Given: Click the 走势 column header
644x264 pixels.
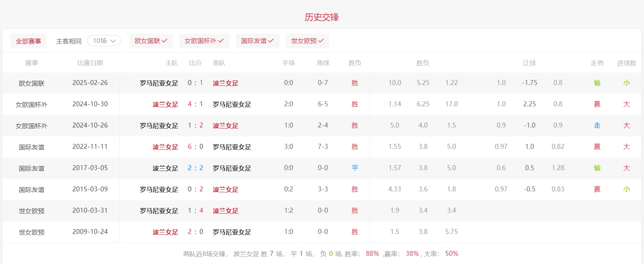Looking at the screenshot, I should click(x=597, y=63).
